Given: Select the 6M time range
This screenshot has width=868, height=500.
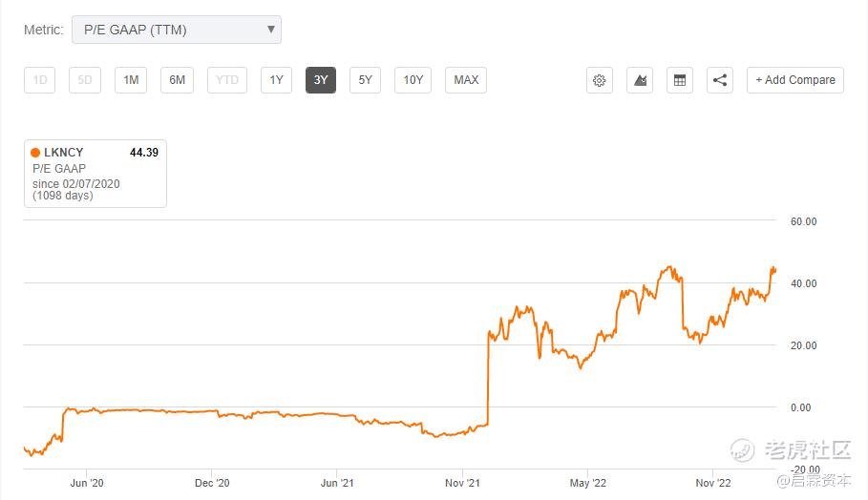Looking at the screenshot, I should [x=177, y=80].
